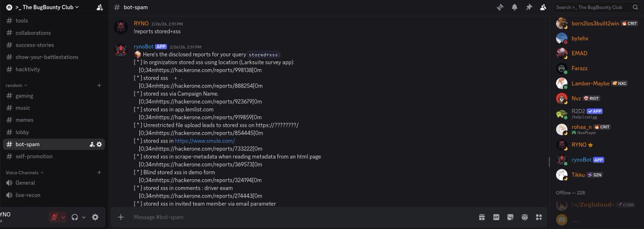Image resolution: width=644 pixels, height=229 pixels.
Task: Open the GIF picker
Action: [x=496, y=217]
